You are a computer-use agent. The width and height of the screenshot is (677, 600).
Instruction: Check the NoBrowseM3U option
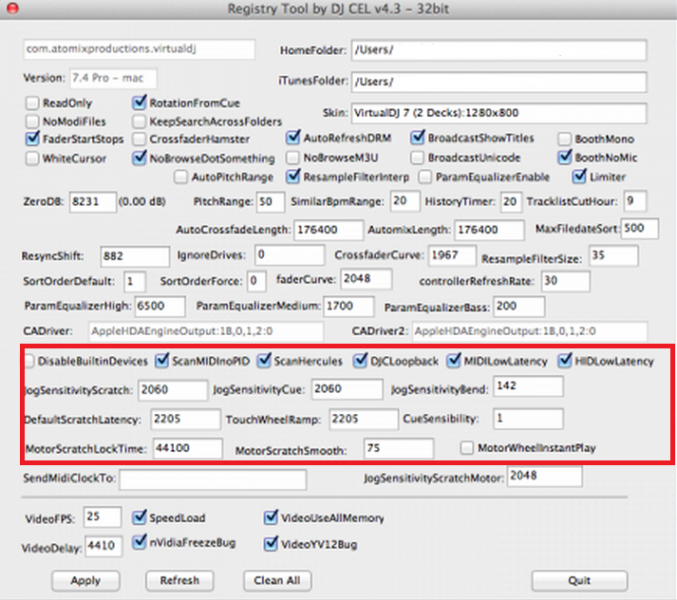point(293,158)
